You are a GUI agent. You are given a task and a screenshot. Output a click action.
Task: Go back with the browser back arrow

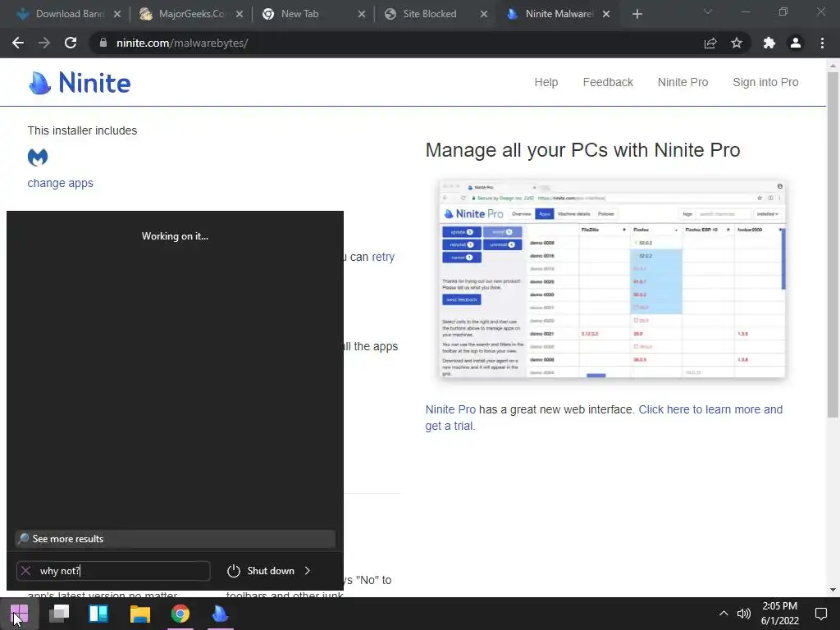[18, 43]
